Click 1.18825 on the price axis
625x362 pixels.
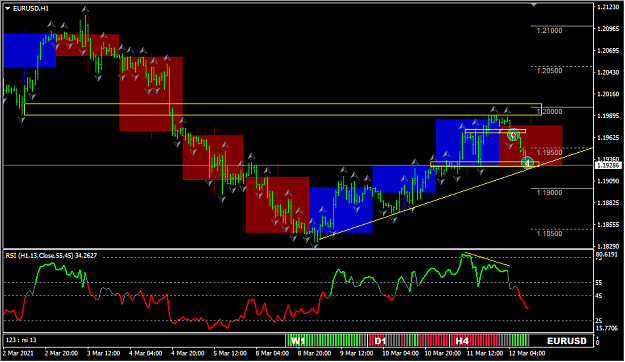(x=608, y=203)
